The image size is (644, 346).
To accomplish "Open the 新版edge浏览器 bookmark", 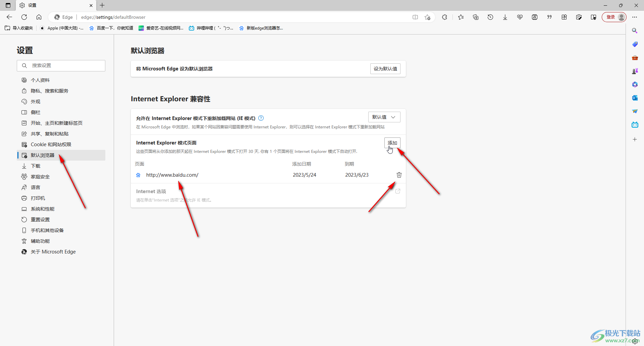I will click(x=261, y=28).
